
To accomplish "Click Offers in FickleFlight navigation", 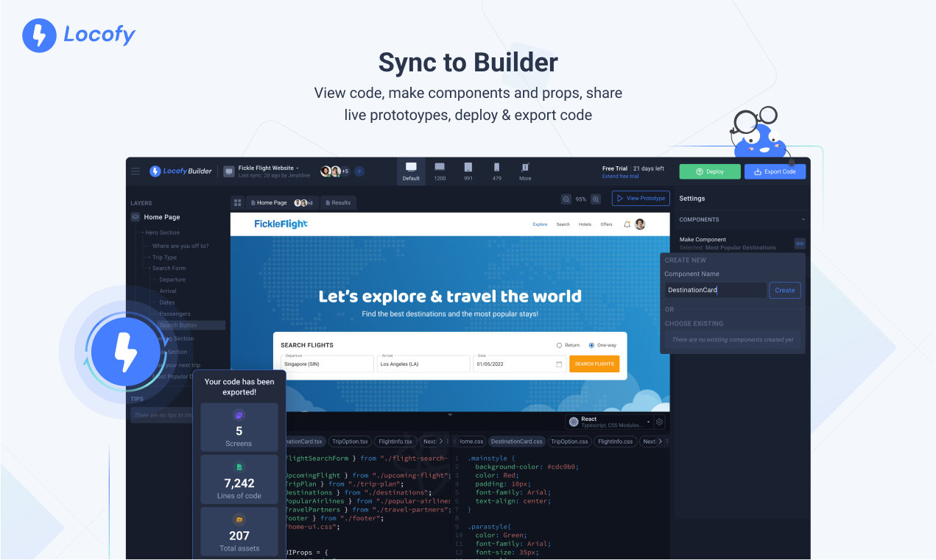I will [606, 224].
